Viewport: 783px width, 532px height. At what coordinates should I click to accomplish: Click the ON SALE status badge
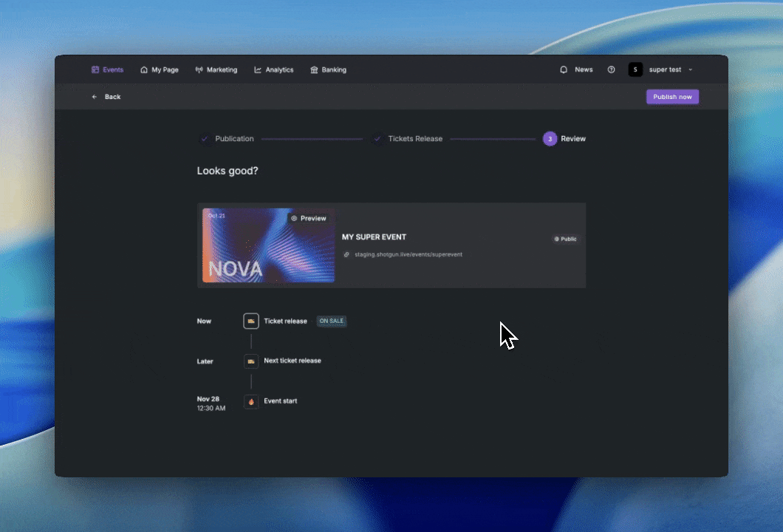pos(332,321)
